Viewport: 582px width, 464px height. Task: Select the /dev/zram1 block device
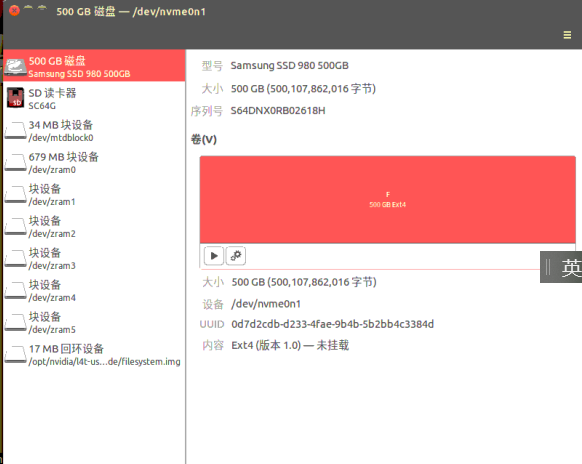(x=94, y=195)
